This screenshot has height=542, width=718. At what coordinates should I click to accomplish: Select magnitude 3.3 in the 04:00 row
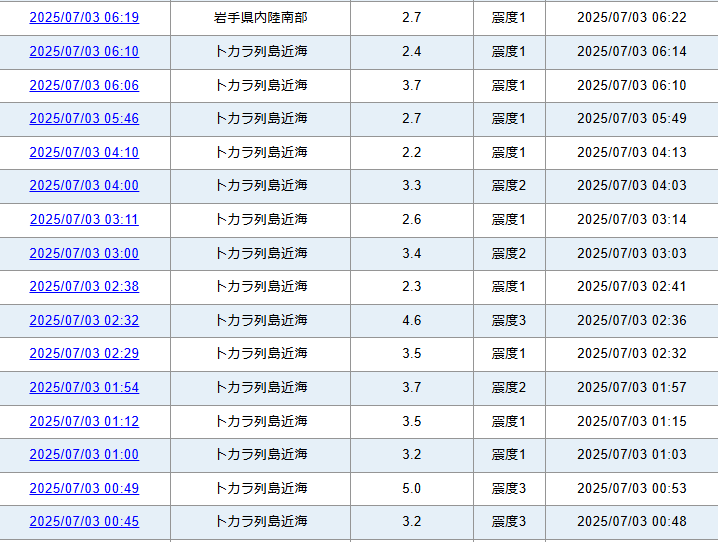point(412,185)
